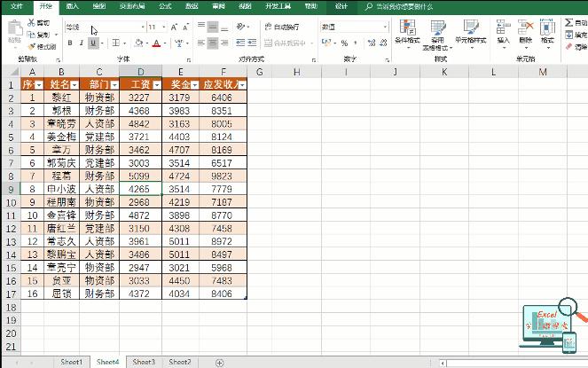Add a new sheet with plus button

point(220,363)
